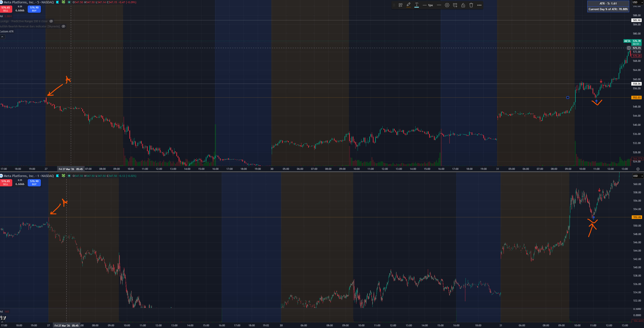Image resolution: width=644 pixels, height=328 pixels.
Task: Open line style dropdown next to settings
Action: click(439, 5)
